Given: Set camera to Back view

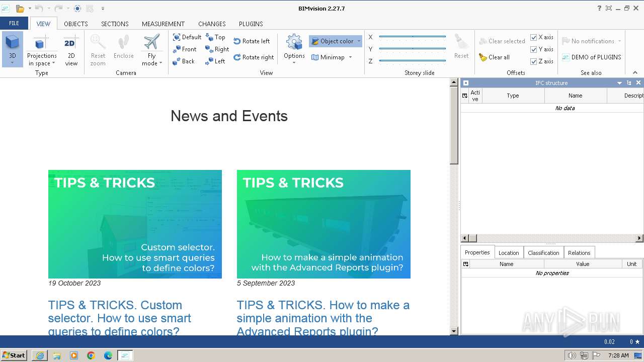Looking at the screenshot, I should 184,61.
